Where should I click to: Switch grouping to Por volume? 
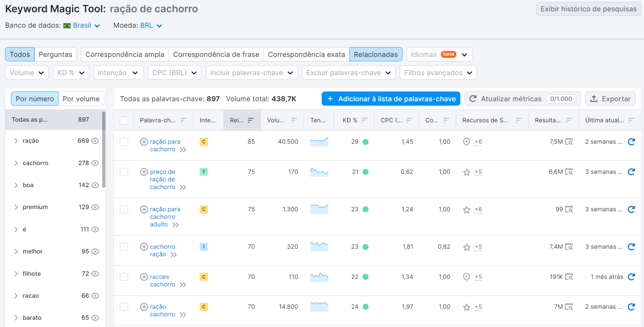click(81, 99)
